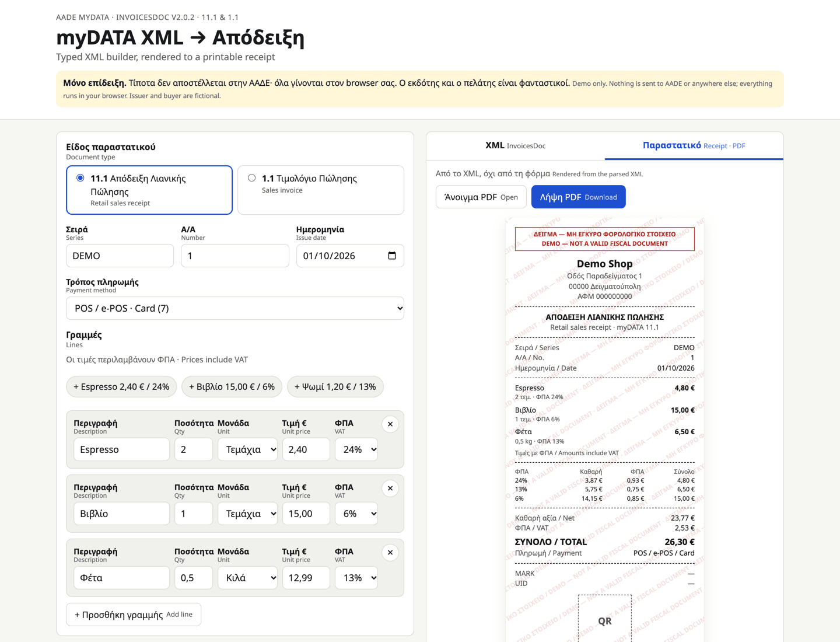Edit the Espresso unit price 2,40
The width and height of the screenshot is (840, 642).
click(x=306, y=449)
